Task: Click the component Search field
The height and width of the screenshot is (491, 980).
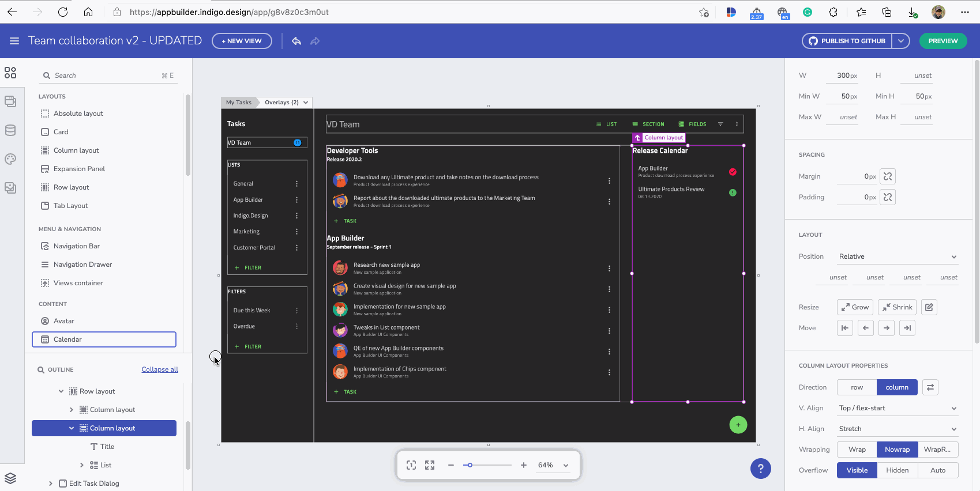Action: 107,75
